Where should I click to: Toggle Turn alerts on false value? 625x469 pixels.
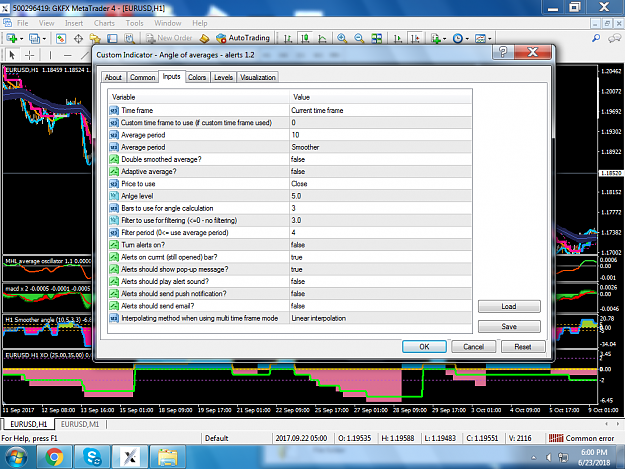coord(381,245)
